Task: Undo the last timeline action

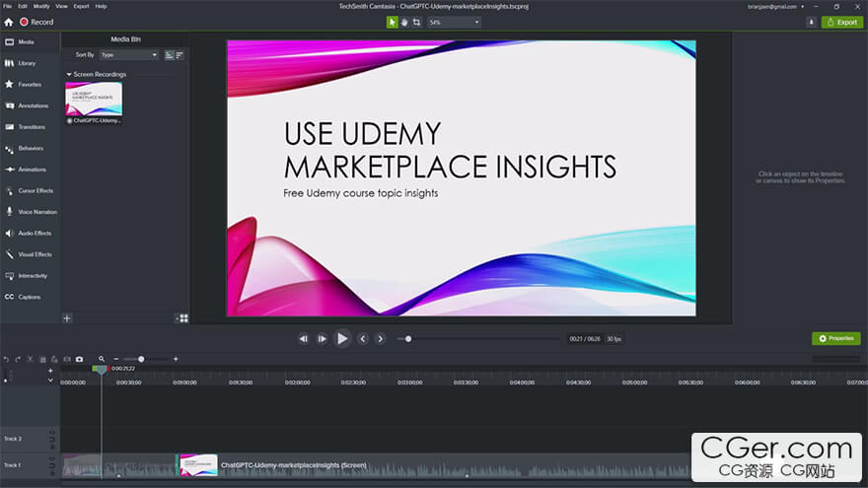Action: point(6,359)
